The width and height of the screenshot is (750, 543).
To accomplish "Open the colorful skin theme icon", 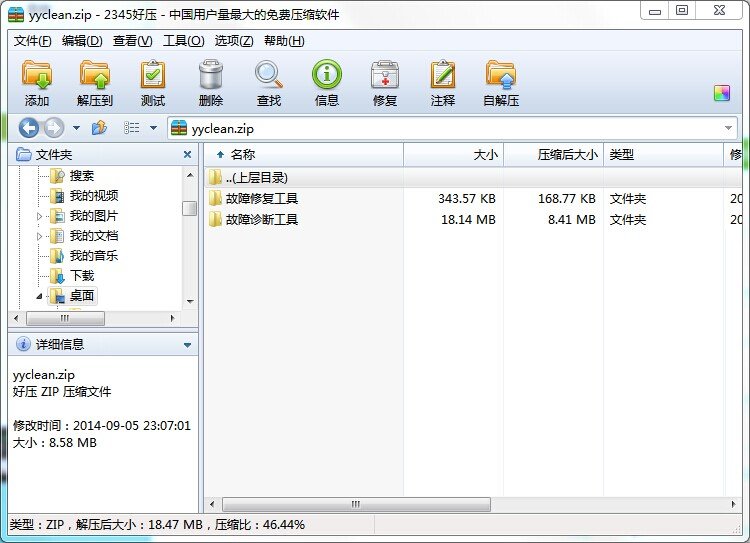I will tap(722, 93).
